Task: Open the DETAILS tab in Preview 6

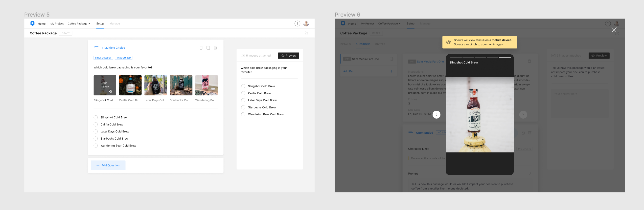Action: (345, 44)
